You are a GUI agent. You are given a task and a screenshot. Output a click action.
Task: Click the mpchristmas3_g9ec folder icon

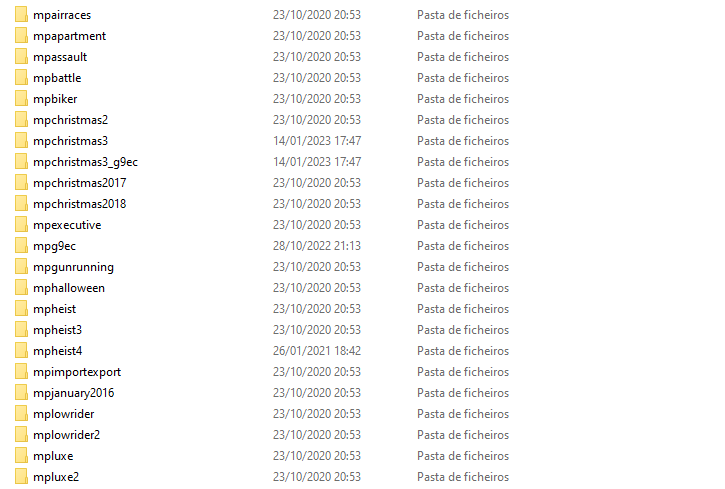(x=21, y=162)
